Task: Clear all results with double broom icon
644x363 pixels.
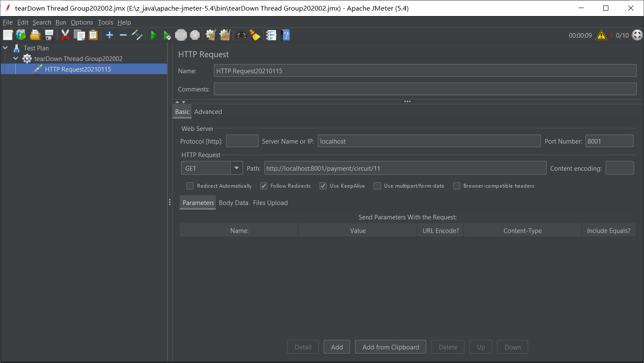Action: pyautogui.click(x=225, y=35)
